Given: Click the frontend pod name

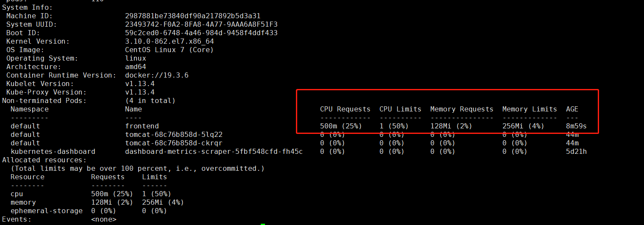Looking at the screenshot, I should [x=142, y=126].
